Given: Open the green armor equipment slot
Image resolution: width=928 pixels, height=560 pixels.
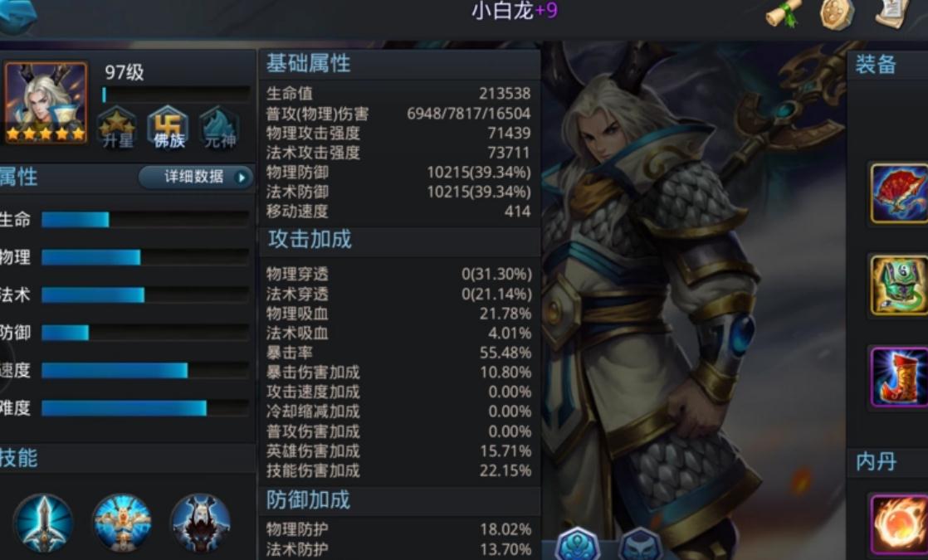Looking at the screenshot, I should (899, 285).
